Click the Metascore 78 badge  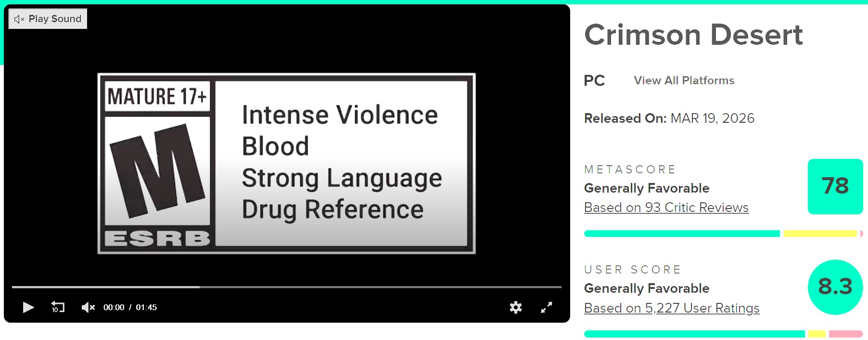pyautogui.click(x=835, y=186)
